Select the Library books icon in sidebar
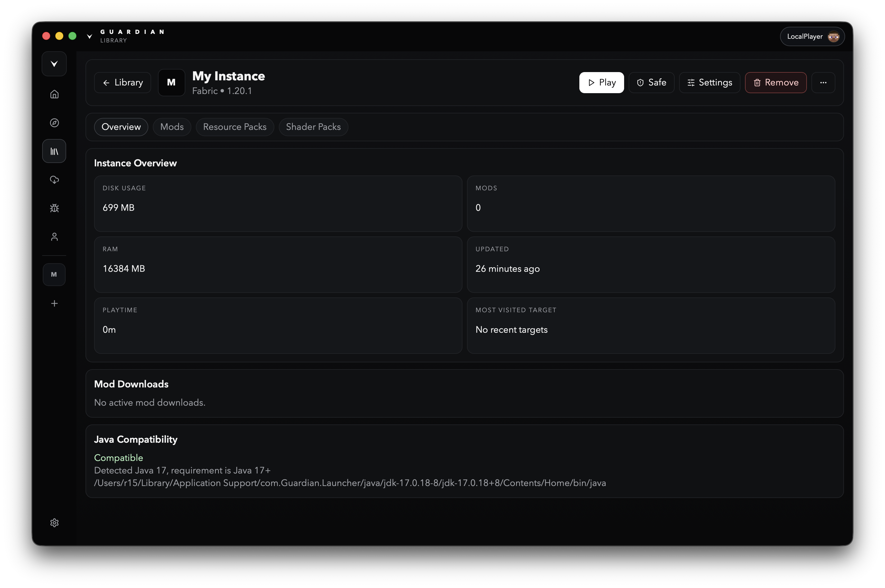 (54, 151)
